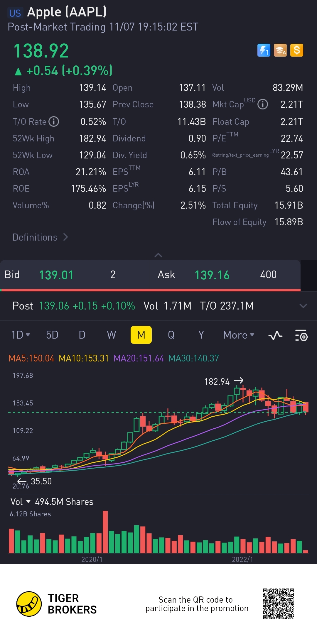Tap the Div. Yield value 0.65%

(193, 155)
